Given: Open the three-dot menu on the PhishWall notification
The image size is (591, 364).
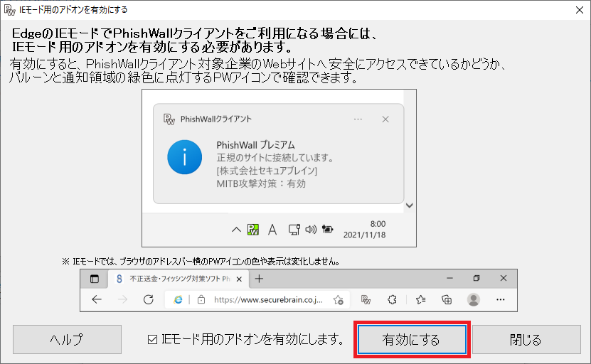Looking at the screenshot, I should click(x=358, y=119).
